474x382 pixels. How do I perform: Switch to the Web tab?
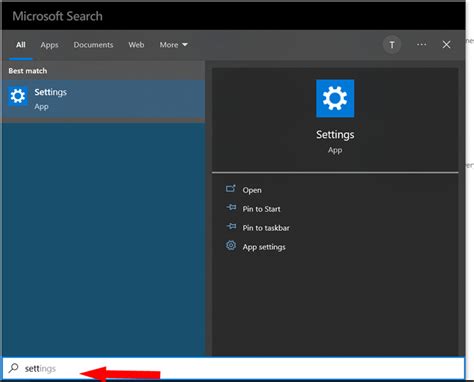tap(136, 45)
